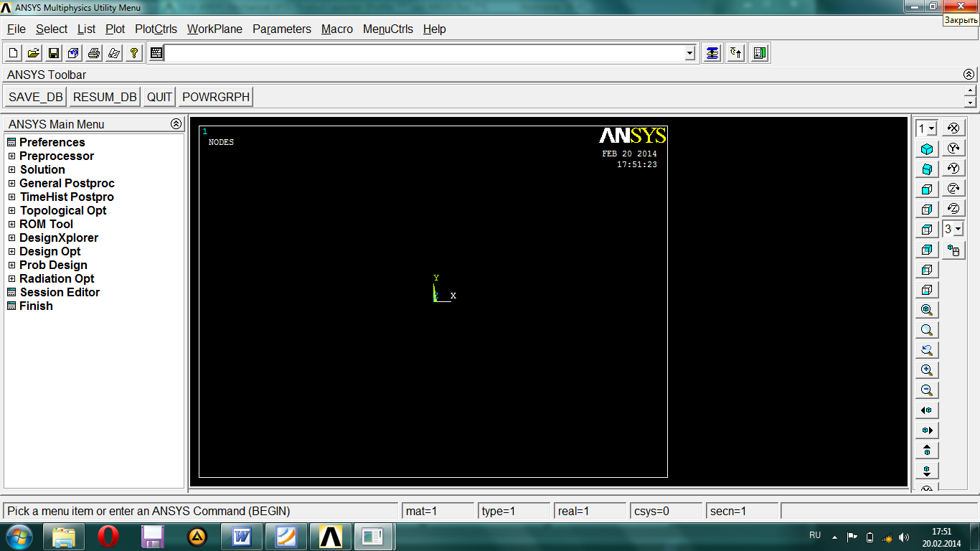The height and width of the screenshot is (551, 980).
Task: Click the yellow question mark Help icon
Action: tap(133, 53)
